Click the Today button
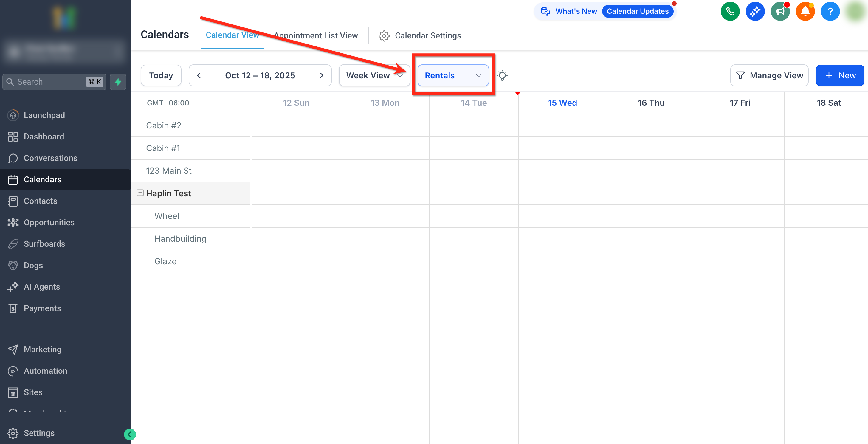 coord(161,75)
